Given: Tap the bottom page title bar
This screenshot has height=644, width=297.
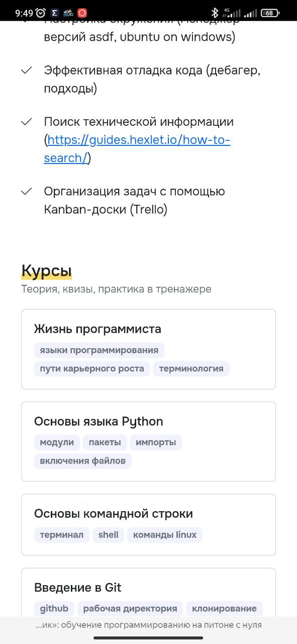Looking at the screenshot, I should pos(148,625).
